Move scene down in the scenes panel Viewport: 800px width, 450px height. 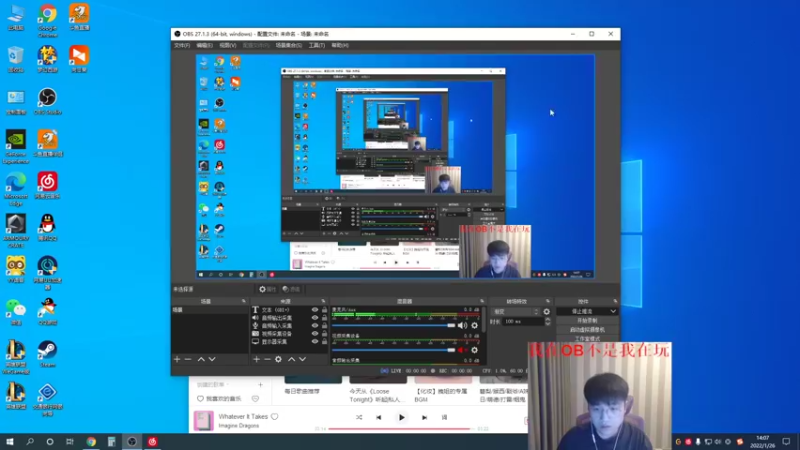(212, 359)
